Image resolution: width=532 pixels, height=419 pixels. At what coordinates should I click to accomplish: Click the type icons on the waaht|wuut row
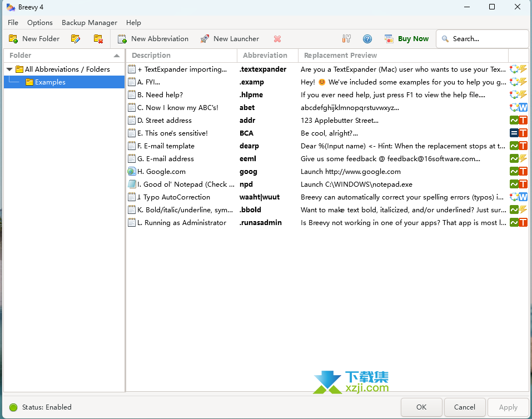click(519, 197)
